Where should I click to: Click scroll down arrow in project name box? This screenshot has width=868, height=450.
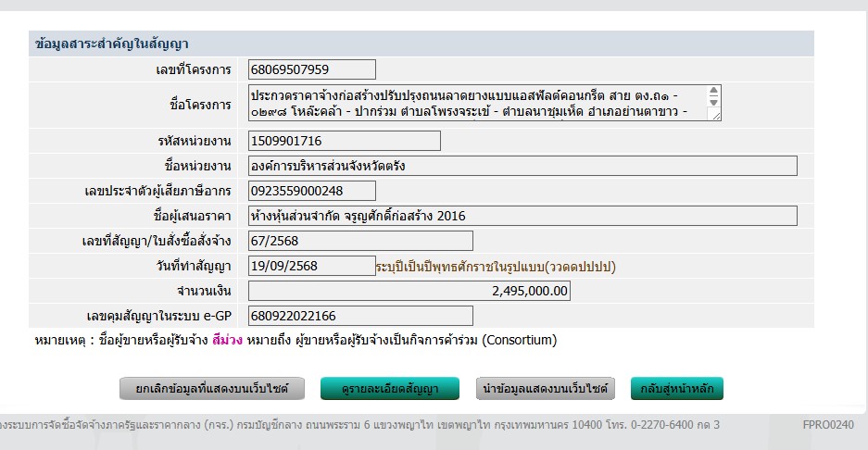[714, 103]
